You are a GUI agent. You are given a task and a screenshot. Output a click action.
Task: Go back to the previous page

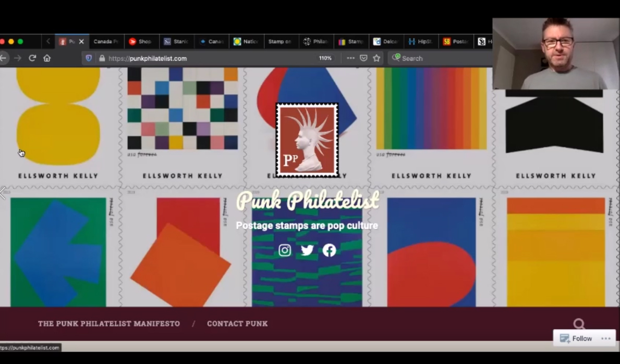pyautogui.click(x=4, y=58)
